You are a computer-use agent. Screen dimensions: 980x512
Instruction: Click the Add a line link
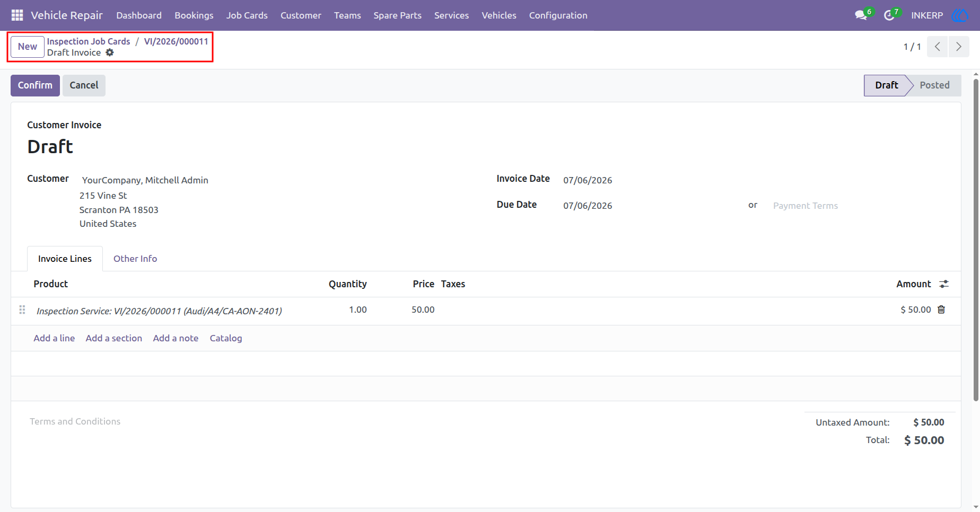pyautogui.click(x=54, y=338)
